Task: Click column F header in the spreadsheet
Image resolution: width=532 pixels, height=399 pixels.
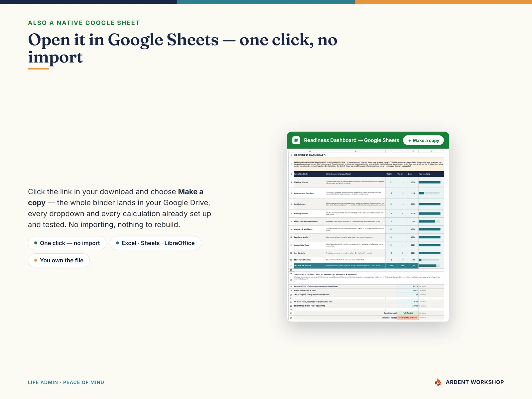Action: (431, 151)
